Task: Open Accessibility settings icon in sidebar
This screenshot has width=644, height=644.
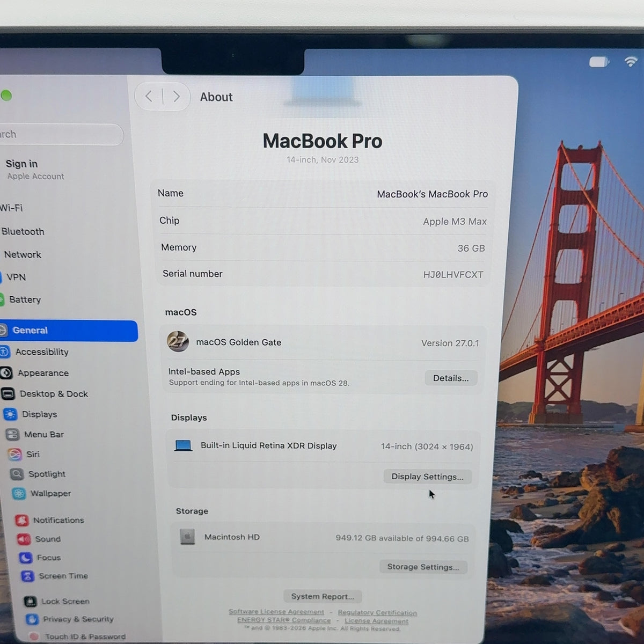Action: [x=4, y=352]
